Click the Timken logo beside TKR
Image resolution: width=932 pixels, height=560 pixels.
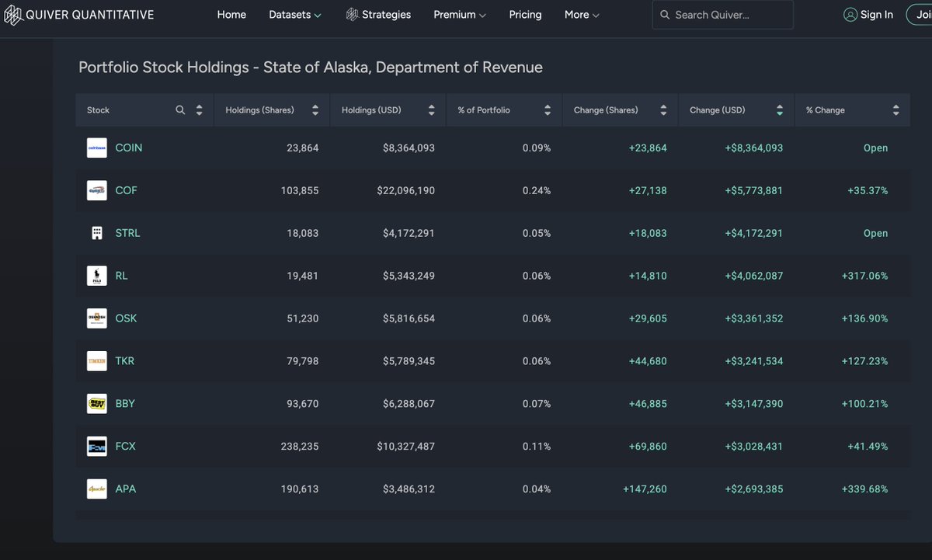(97, 361)
